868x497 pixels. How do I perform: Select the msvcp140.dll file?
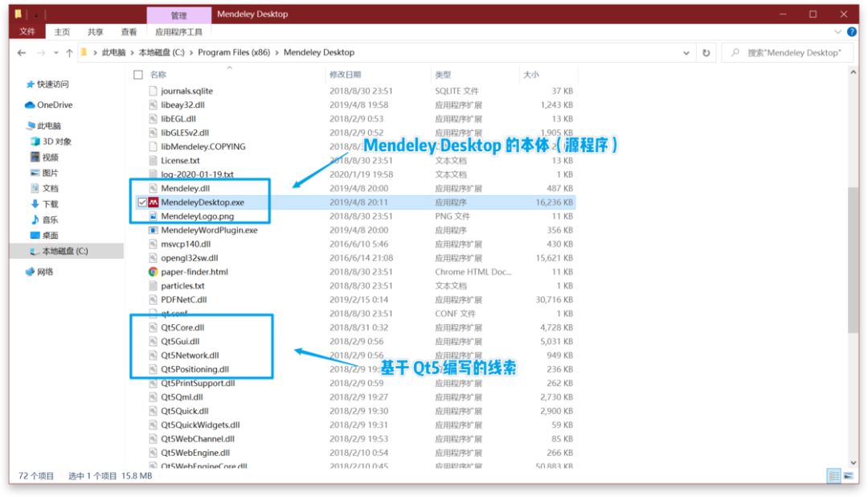click(x=186, y=244)
